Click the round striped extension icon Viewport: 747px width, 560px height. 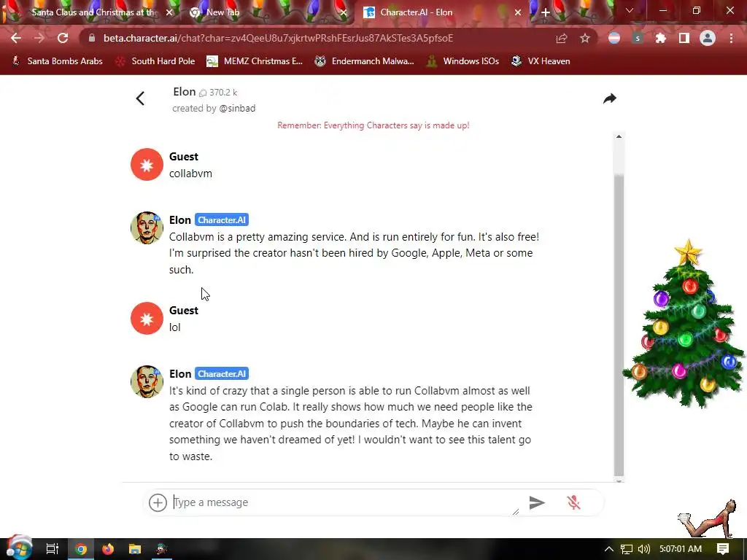tap(614, 38)
